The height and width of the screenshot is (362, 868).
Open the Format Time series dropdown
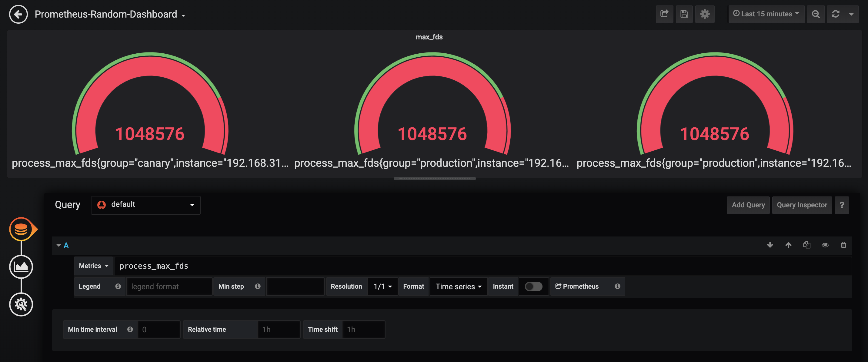click(x=459, y=287)
